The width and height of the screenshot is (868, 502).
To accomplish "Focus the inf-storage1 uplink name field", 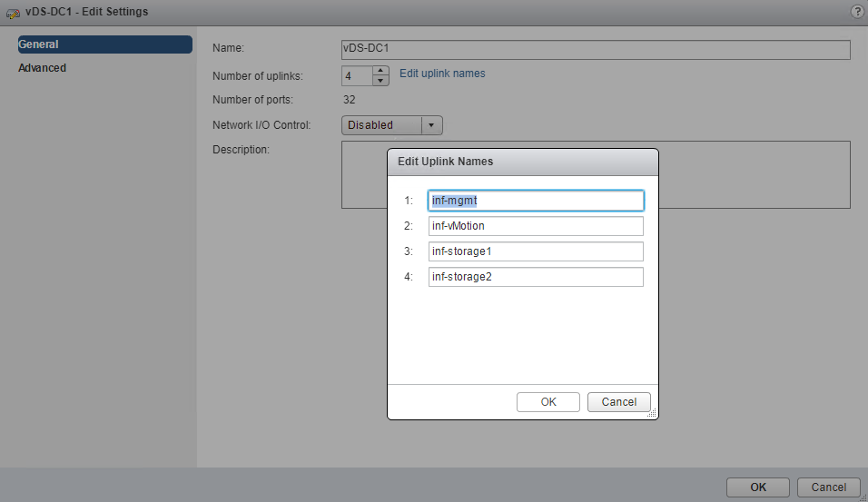I will point(536,251).
